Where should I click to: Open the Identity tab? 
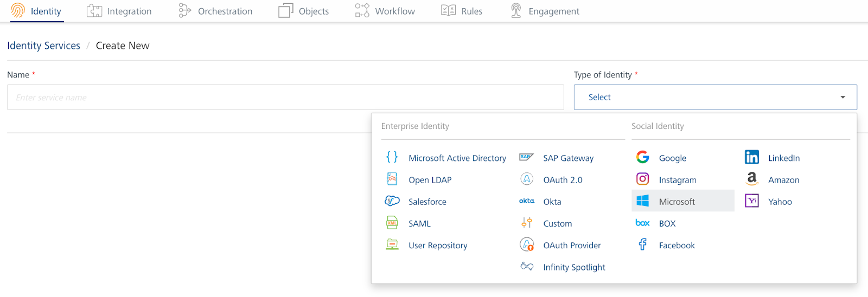coord(36,11)
